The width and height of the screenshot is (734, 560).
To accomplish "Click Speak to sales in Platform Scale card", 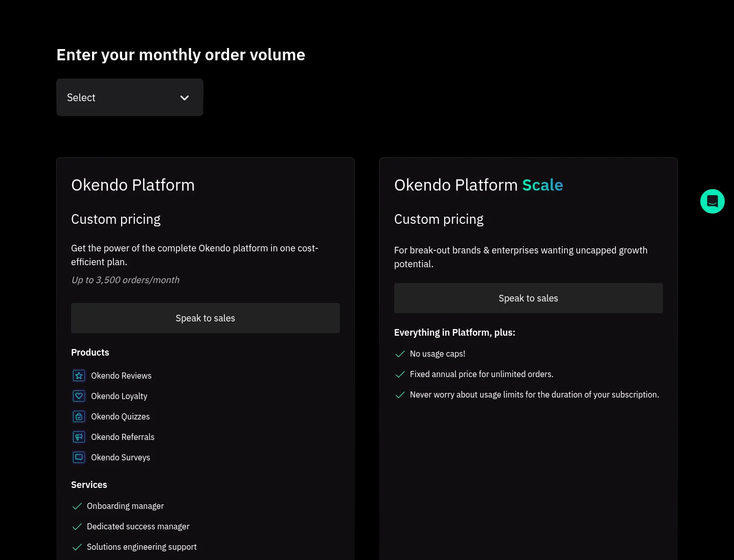I will click(x=529, y=298).
